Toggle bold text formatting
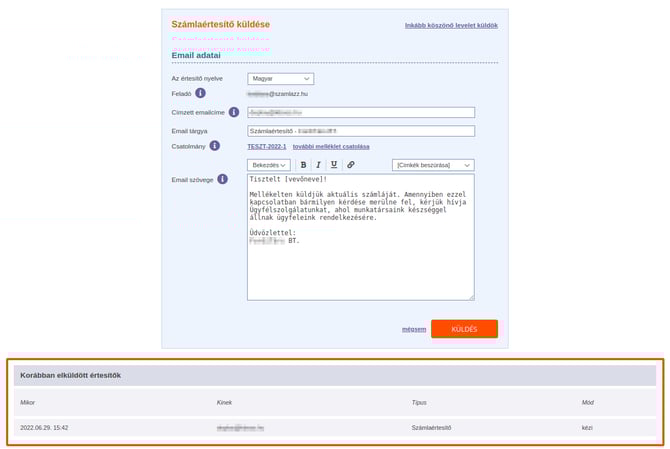 pos(304,165)
